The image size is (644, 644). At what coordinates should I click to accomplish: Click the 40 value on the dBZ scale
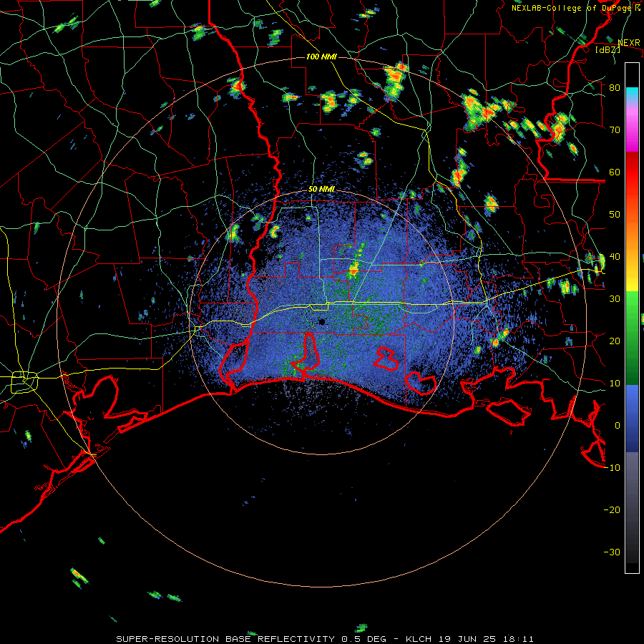point(615,257)
